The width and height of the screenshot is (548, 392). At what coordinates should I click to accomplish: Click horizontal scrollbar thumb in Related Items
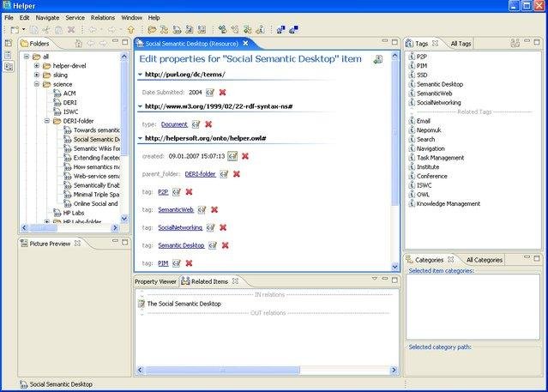click(223, 370)
